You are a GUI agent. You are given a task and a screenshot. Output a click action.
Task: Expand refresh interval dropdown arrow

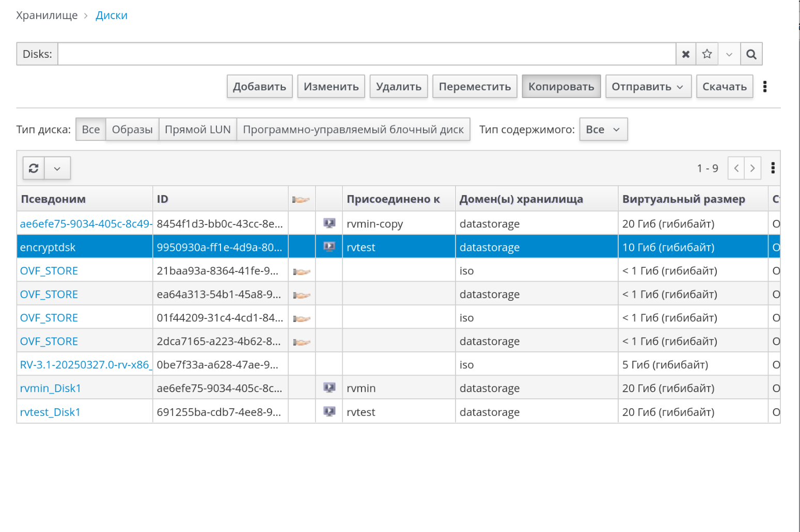tap(57, 168)
